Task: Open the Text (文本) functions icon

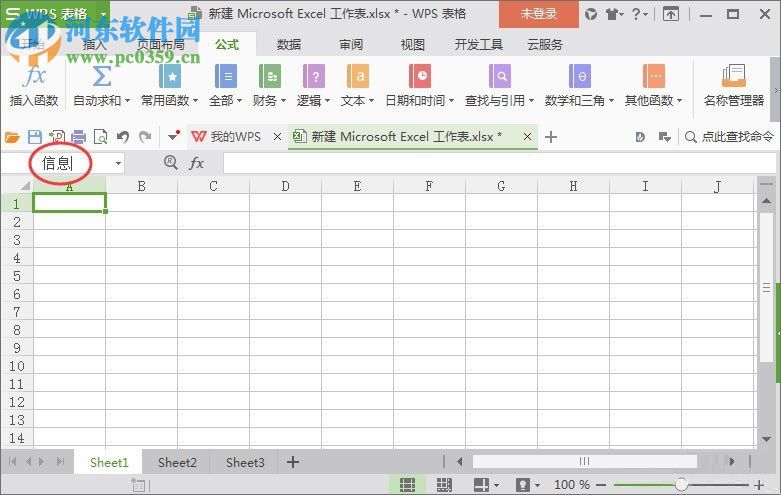Action: [x=358, y=76]
